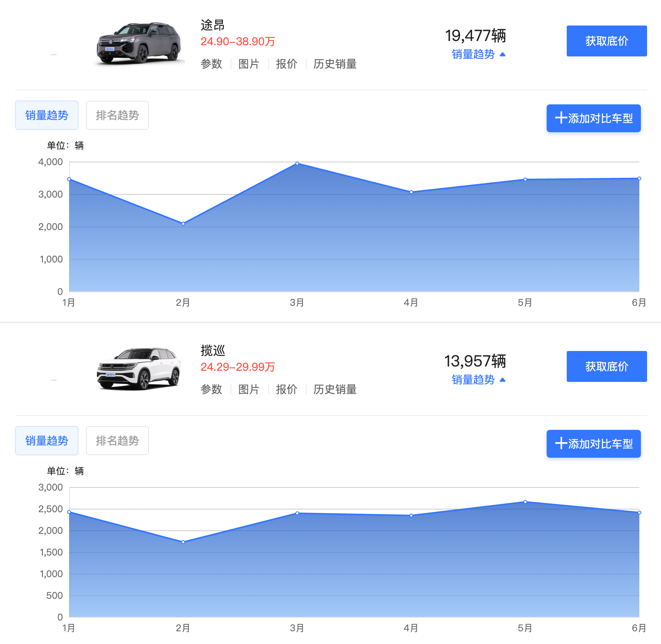Click the 5月 peak data point on 揽巡 chart
661x644 pixels.
(525, 502)
